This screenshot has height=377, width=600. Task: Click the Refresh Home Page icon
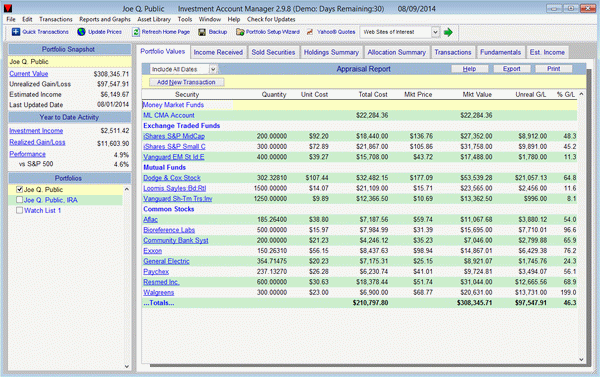(x=136, y=32)
